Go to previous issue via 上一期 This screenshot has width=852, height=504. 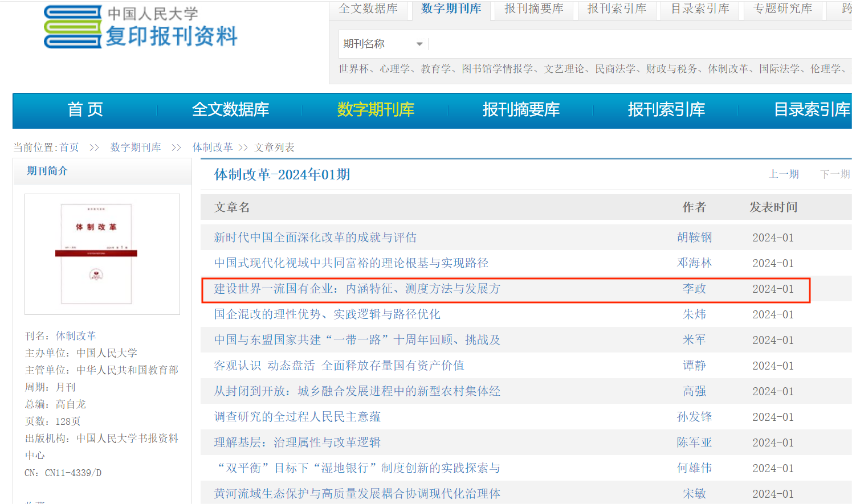784,174
